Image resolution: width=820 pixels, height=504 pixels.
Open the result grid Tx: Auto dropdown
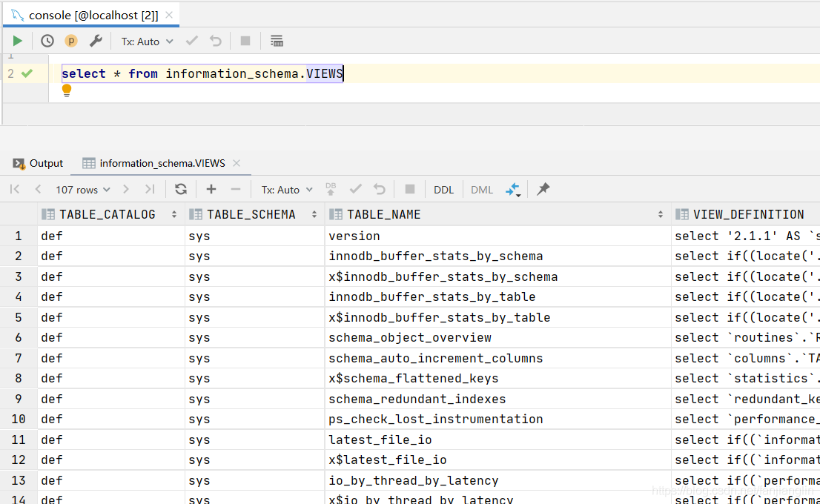click(x=287, y=190)
